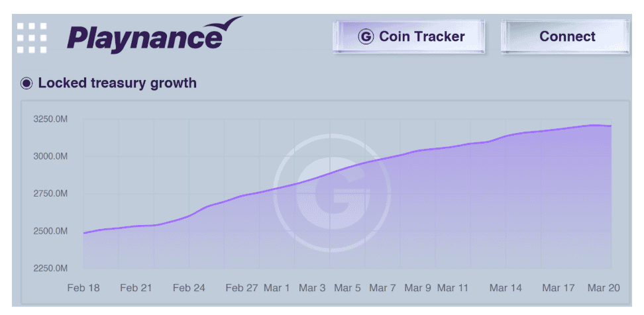Image resolution: width=644 pixels, height=315 pixels.
Task: Open the nine-dot grid menu icon
Action: pos(32,38)
